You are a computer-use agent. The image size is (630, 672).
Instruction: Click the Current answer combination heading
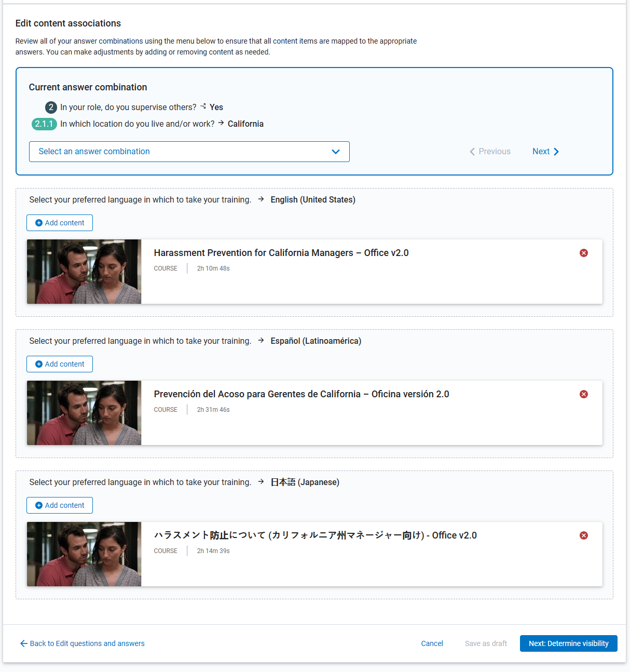[88, 87]
